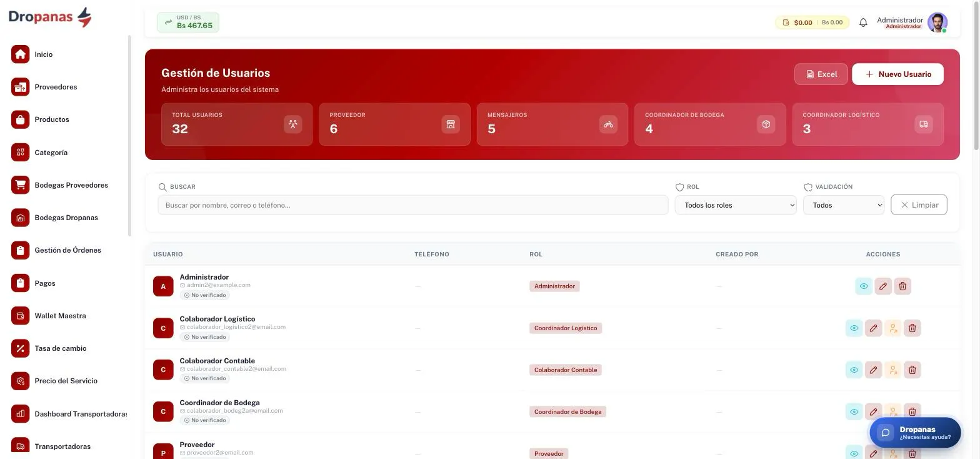
Task: Open the Administrator profile avatar
Action: click(x=937, y=23)
